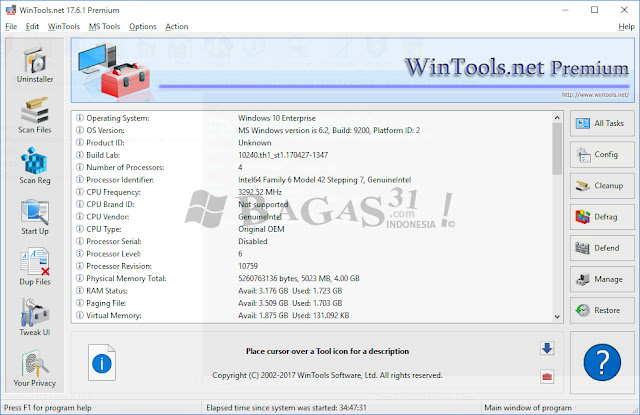Image resolution: width=640 pixels, height=415 pixels.
Task: Click the info icon beside OS Version
Action: pos(80,130)
